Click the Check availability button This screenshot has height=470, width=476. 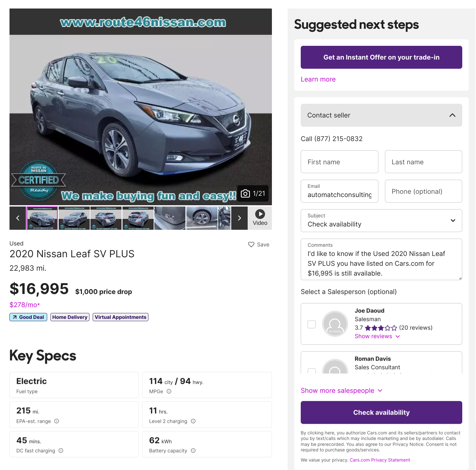pos(381,412)
